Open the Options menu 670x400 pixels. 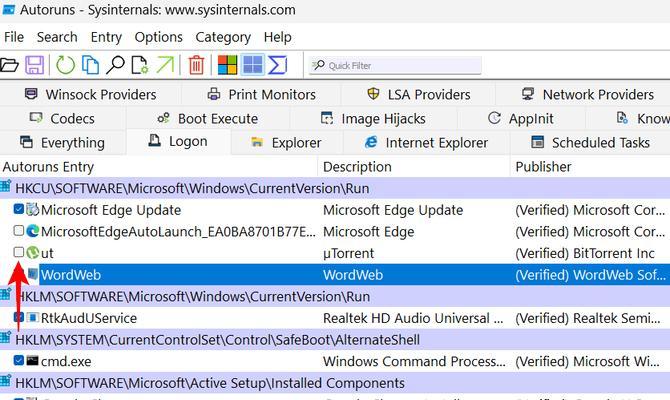pyautogui.click(x=159, y=37)
